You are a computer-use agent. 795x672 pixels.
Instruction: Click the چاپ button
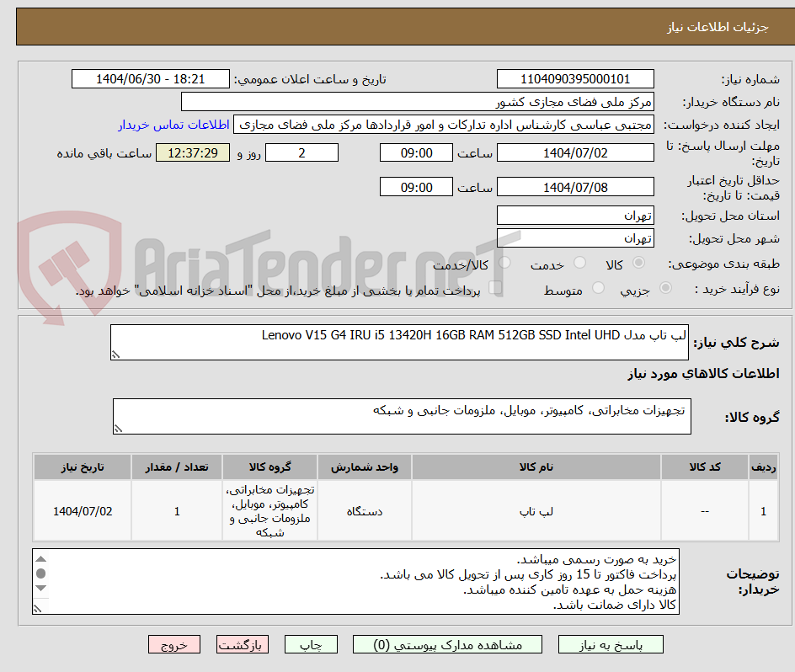tap(312, 644)
